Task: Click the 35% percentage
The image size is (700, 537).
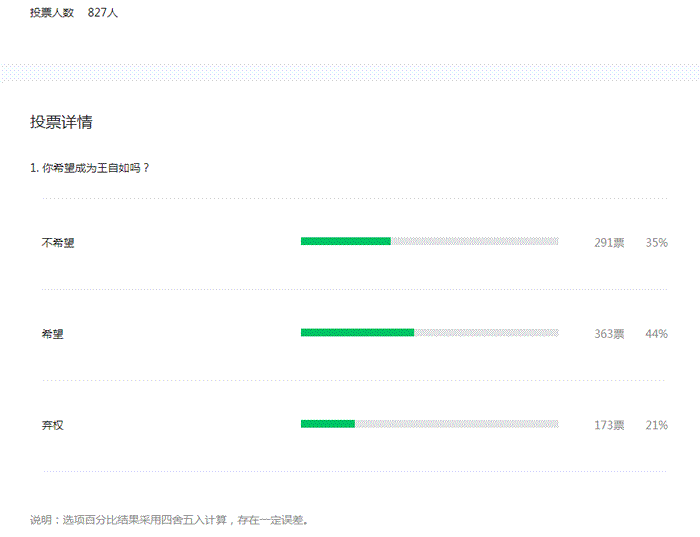Action: pyautogui.click(x=656, y=242)
